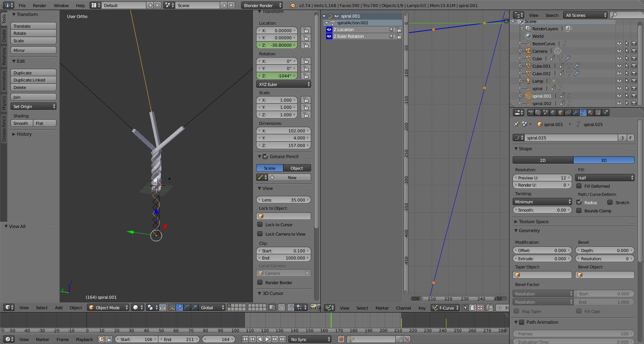
Task: Enable Lock Camera to View checkbox
Action: 260,234
